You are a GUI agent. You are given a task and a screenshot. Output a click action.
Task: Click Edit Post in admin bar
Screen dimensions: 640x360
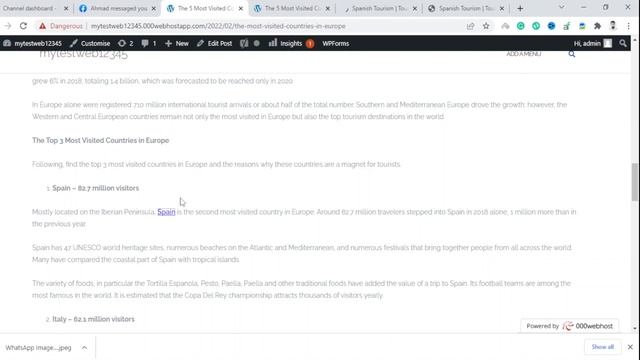[214, 43]
